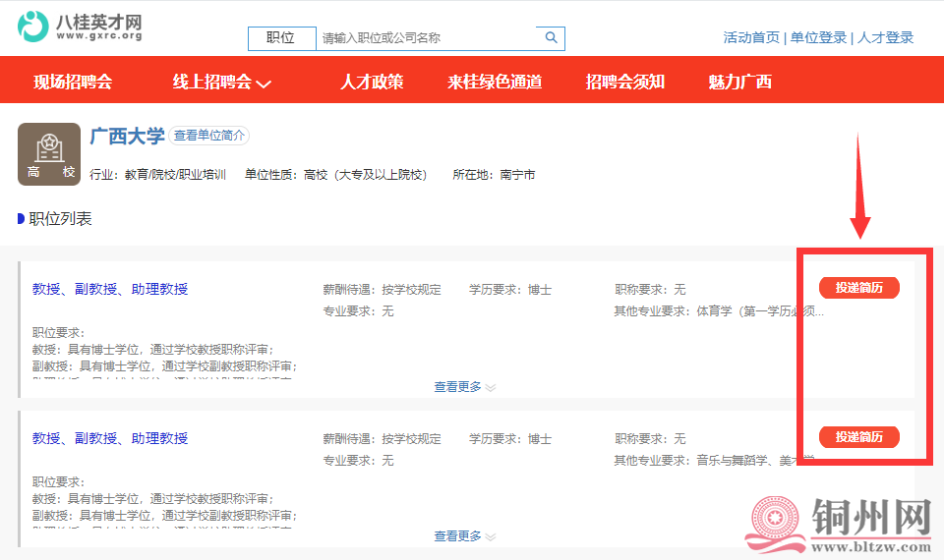Screen dimensions: 944x560
Task: Go to 人才政策 page
Action: 372,82
